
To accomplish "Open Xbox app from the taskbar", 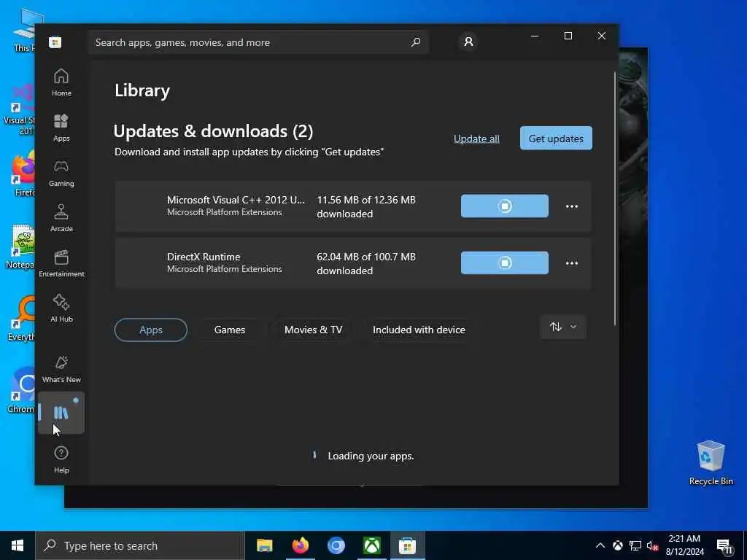I will coord(371,545).
